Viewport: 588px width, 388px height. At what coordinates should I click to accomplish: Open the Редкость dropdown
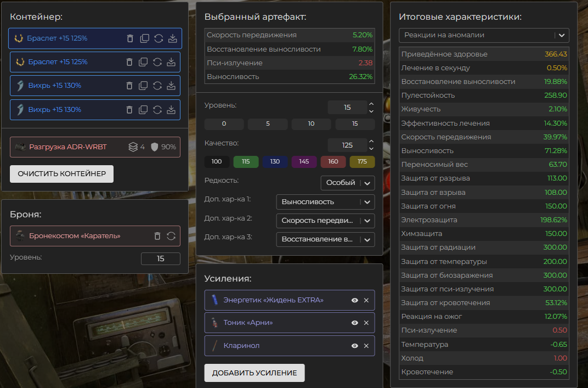pyautogui.click(x=347, y=183)
